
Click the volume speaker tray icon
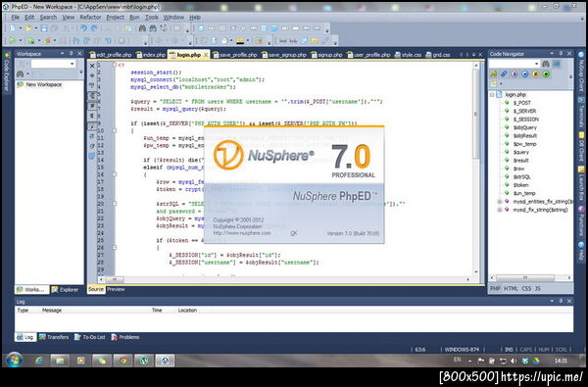click(x=514, y=361)
